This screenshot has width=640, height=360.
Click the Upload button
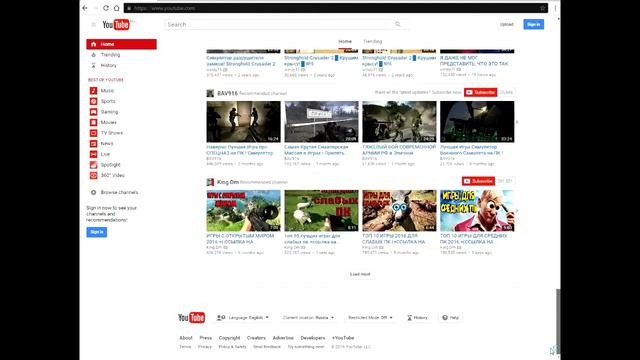[x=507, y=24]
